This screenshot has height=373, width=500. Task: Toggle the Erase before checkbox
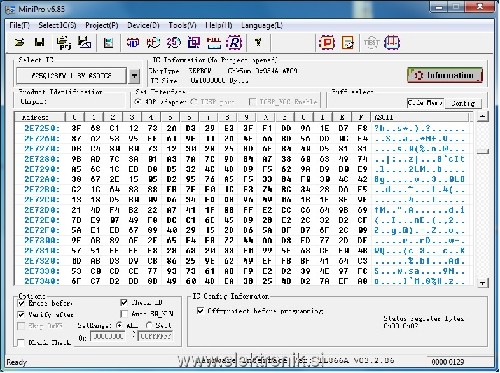click(21, 303)
